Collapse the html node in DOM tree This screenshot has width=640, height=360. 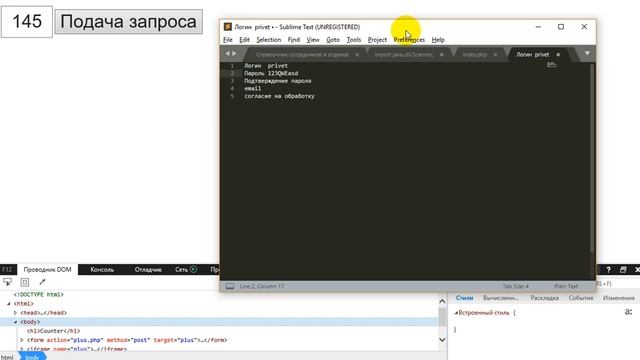(x=9, y=304)
